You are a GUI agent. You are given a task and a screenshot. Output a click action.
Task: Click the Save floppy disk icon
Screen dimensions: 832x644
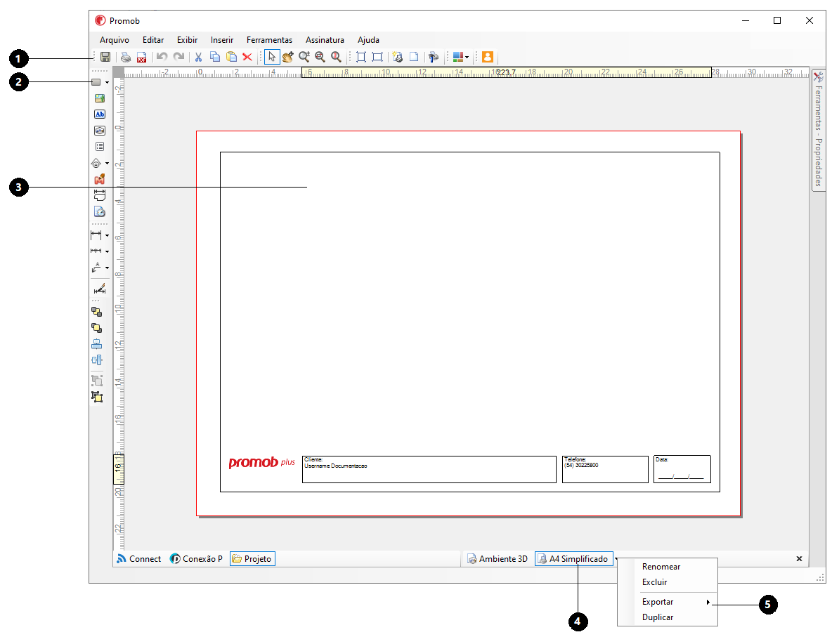coord(105,58)
